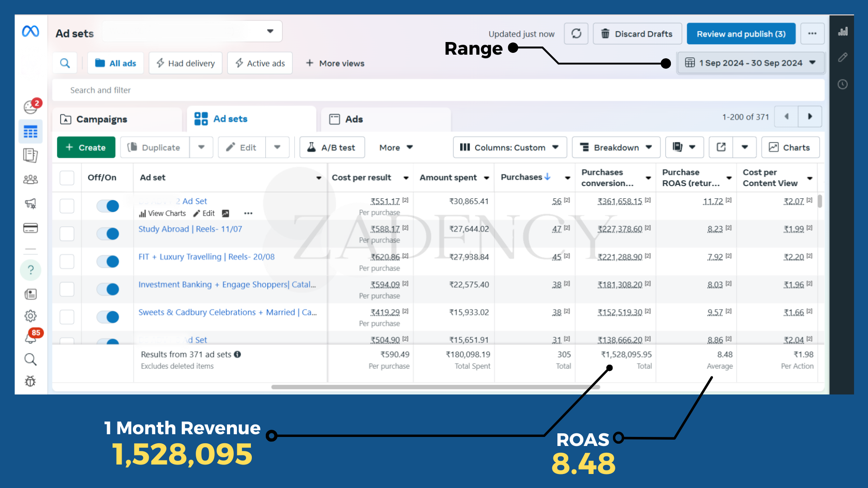Check the select-all header checkbox
Image resolution: width=868 pixels, height=488 pixels.
(x=67, y=178)
